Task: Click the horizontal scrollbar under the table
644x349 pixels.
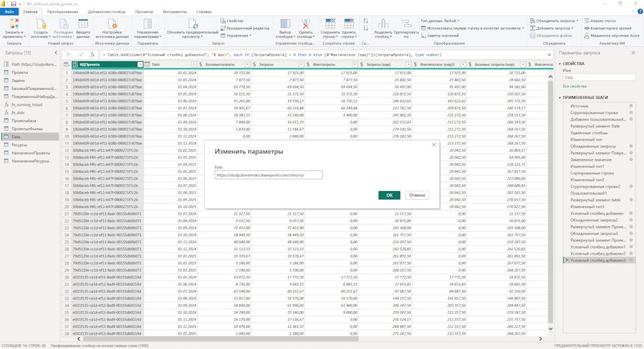Action: (221, 339)
